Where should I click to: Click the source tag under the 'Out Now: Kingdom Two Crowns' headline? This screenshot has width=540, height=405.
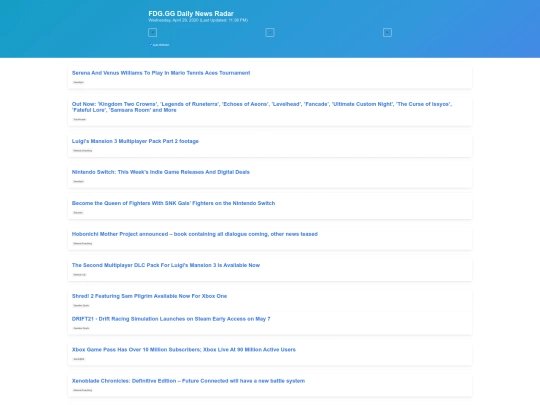pos(80,120)
